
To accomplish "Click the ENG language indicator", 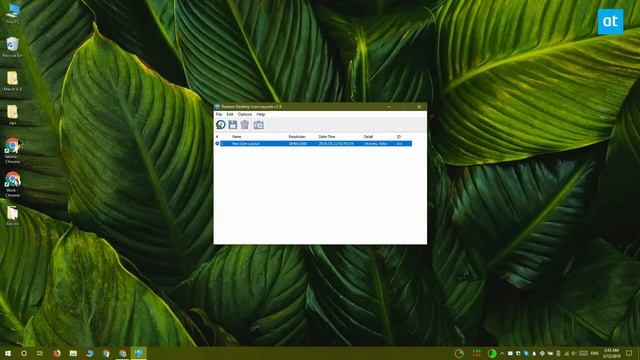I will coord(595,353).
